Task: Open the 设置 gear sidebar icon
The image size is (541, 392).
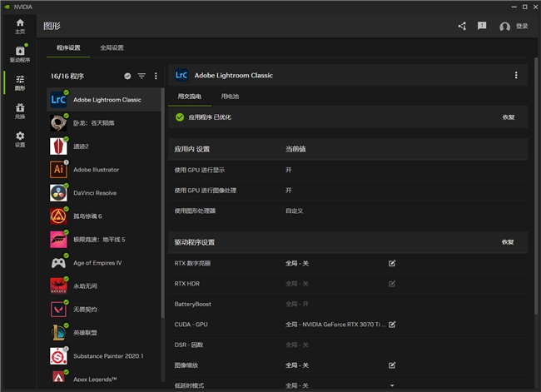Action: 20,140
